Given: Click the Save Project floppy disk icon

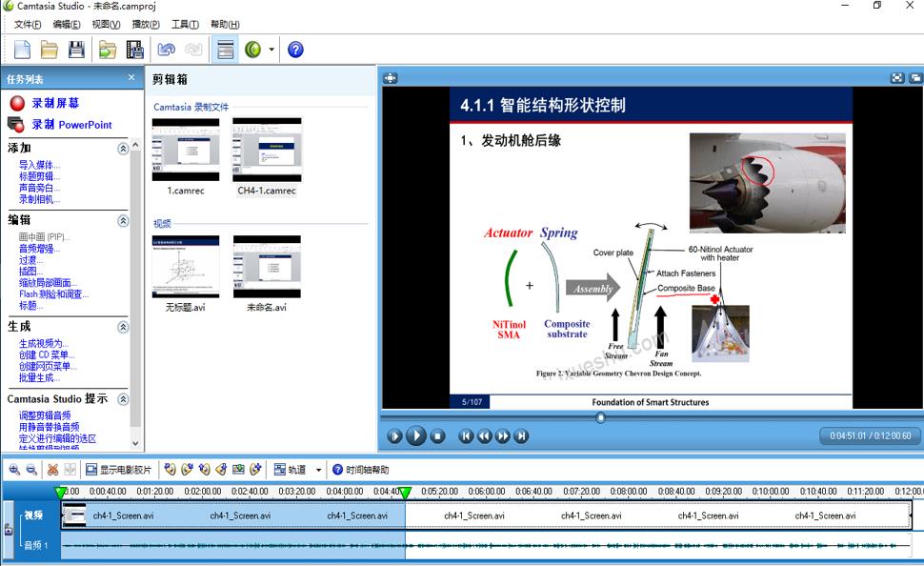Looking at the screenshot, I should coord(76,50).
